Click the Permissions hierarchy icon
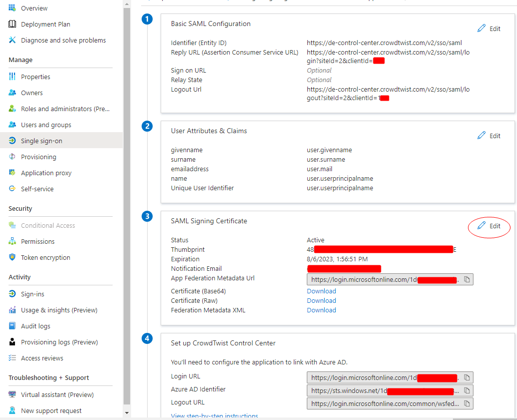This screenshot has width=517, height=420. [x=12, y=241]
